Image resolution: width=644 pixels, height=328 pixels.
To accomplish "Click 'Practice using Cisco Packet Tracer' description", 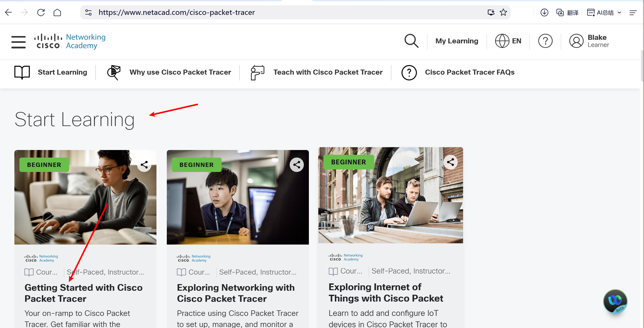I will coord(238,313).
